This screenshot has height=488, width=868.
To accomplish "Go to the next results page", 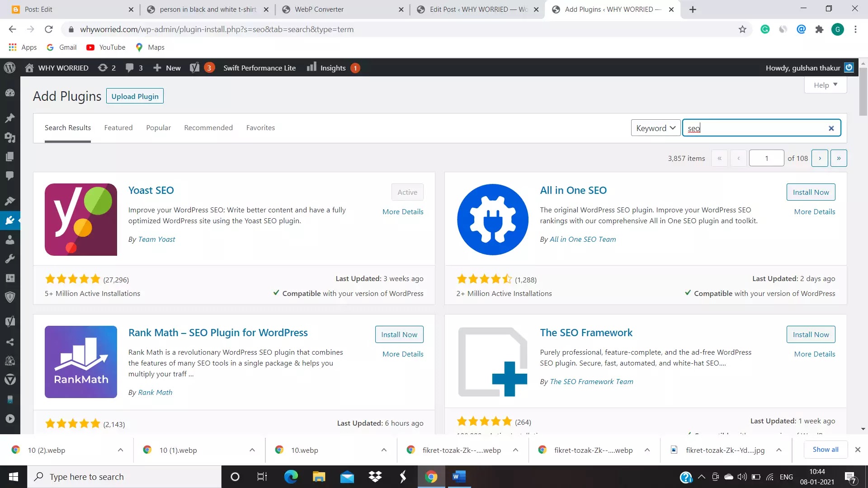I will 820,158.
